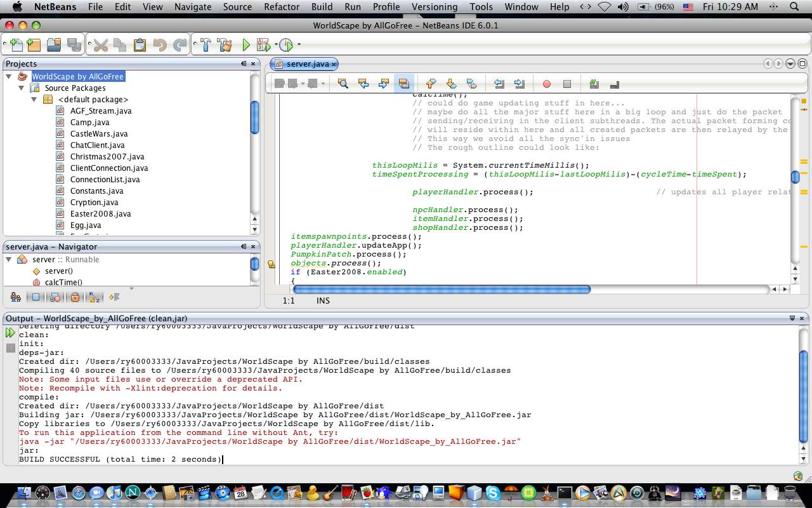Open the Versioning menu
The width and height of the screenshot is (812, 508).
click(435, 7)
